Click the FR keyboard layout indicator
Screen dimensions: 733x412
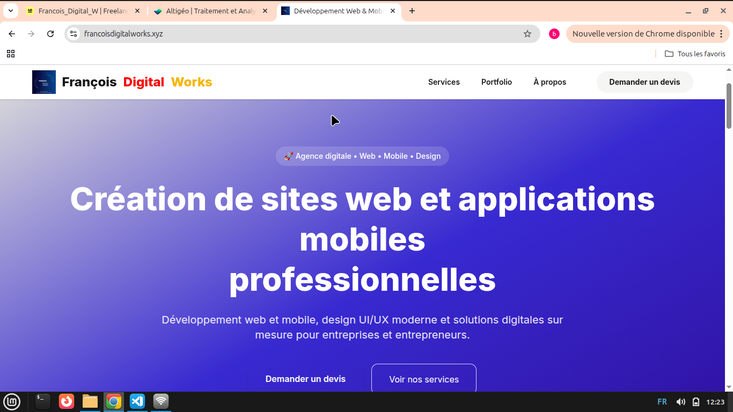[x=662, y=402]
